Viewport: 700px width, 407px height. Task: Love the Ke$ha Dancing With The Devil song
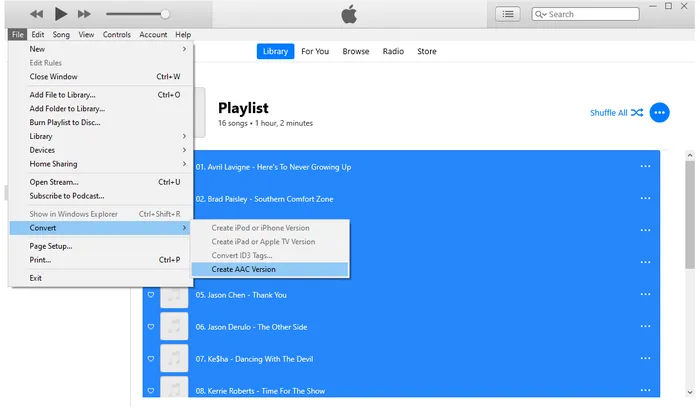click(151, 359)
